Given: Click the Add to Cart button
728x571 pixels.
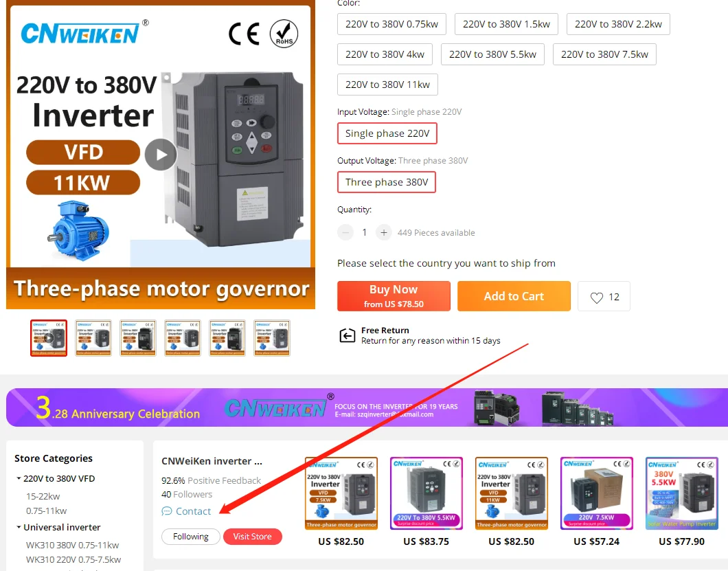Looking at the screenshot, I should pos(514,296).
